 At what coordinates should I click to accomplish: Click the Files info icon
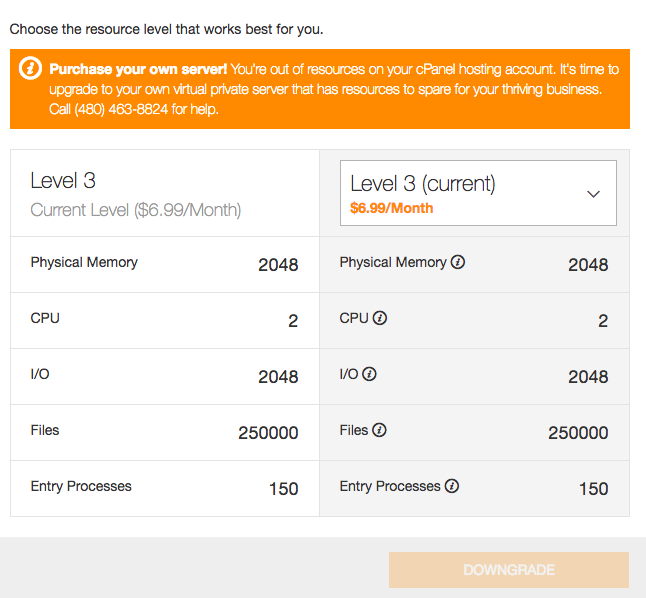[x=379, y=430]
